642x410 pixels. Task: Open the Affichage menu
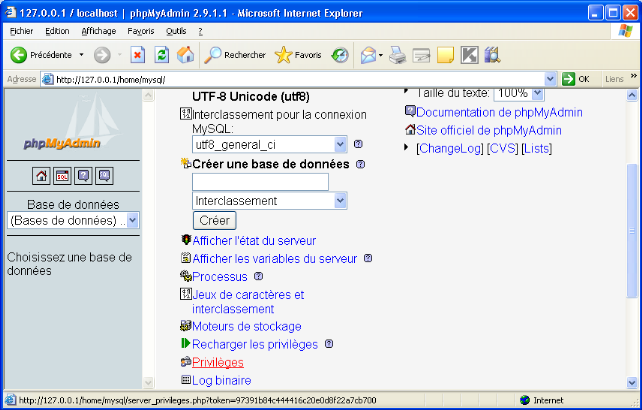(99, 31)
